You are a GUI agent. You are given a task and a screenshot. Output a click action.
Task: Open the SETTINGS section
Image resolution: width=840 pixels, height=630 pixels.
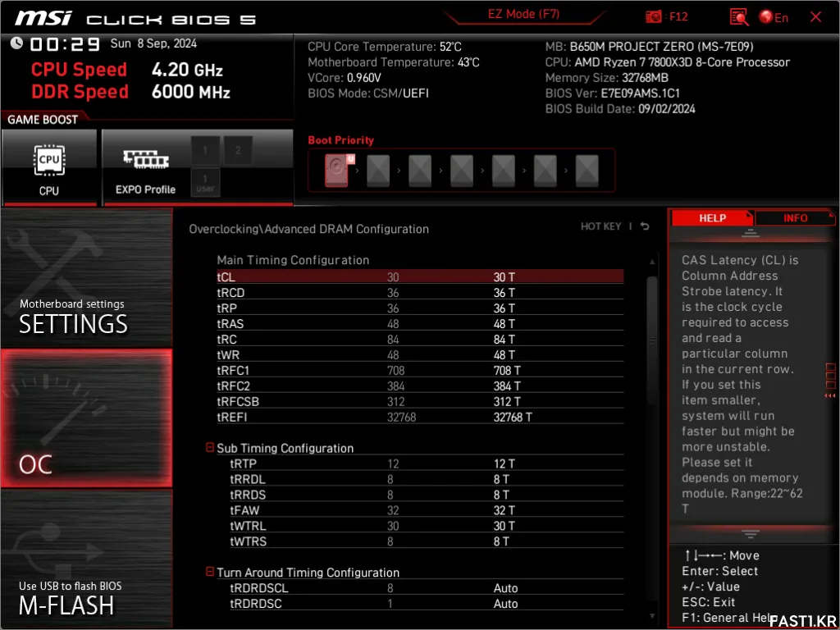click(x=87, y=278)
